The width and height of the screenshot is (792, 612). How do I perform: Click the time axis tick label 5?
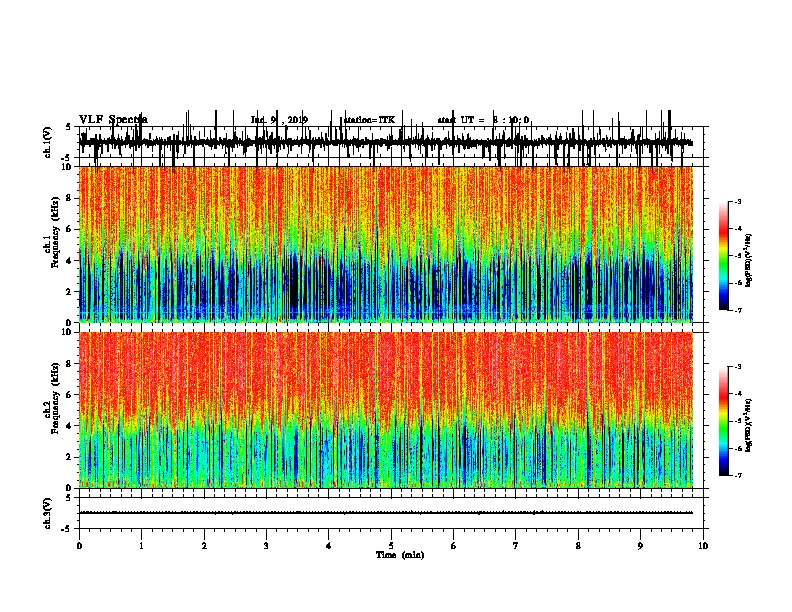click(x=391, y=546)
